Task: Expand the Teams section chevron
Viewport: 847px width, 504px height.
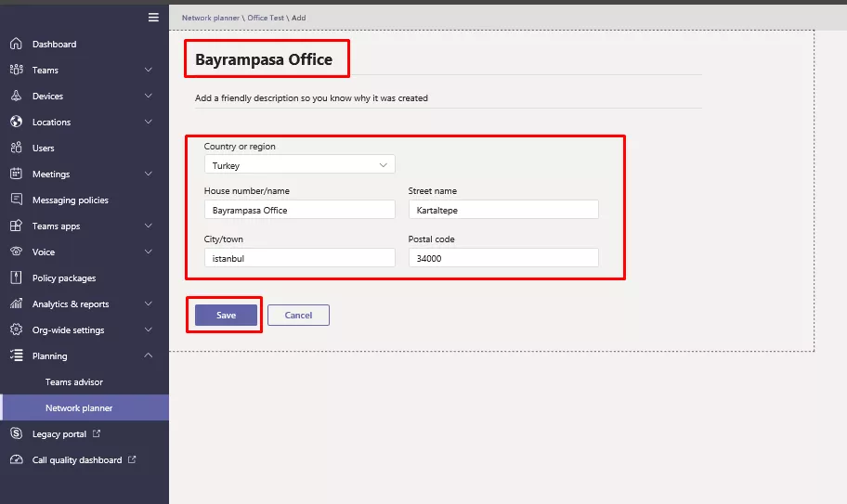Action: [149, 71]
